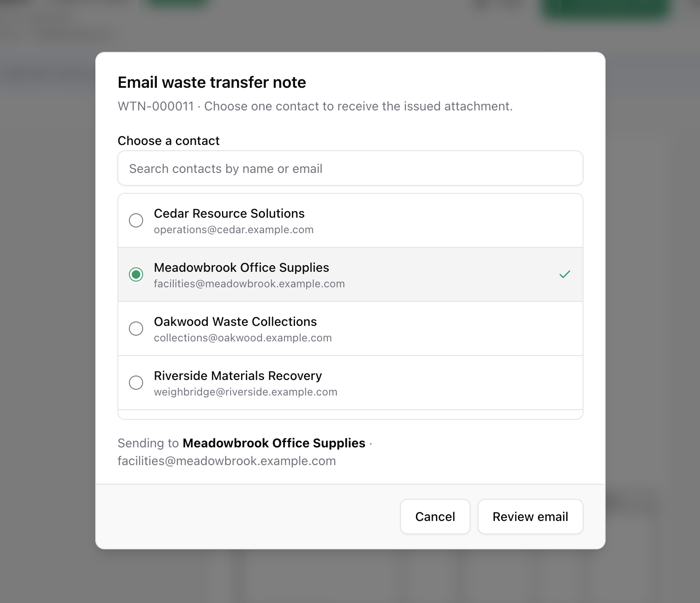Select the Oakwood Waste Collections radio button
Screen dimensions: 700x603
(x=136, y=329)
